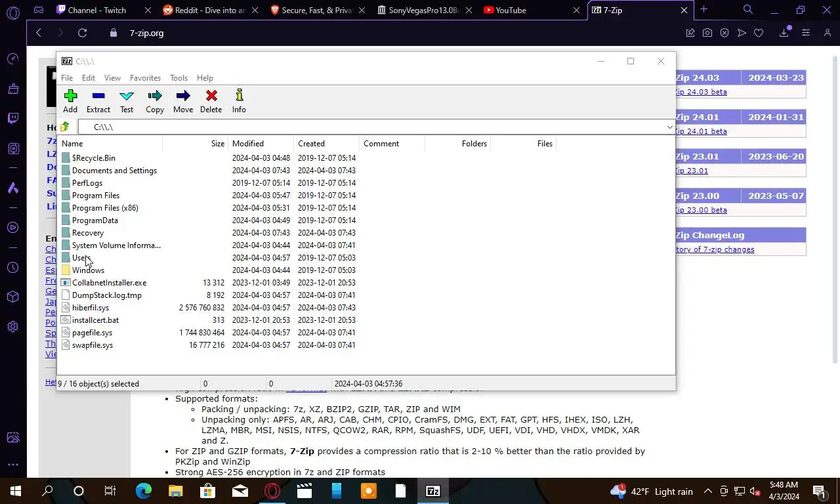Open the Tools menu
Viewport: 840px width, 504px height.
coord(178,78)
